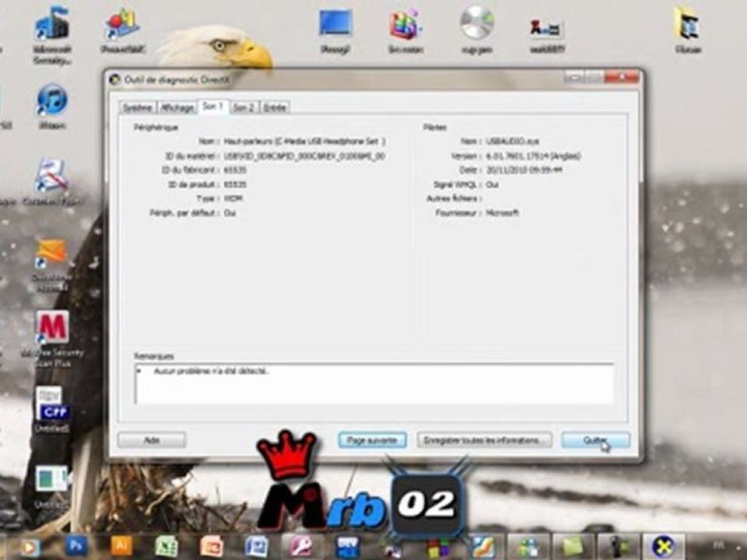Open the media player taskbar icon

click(x=30, y=547)
